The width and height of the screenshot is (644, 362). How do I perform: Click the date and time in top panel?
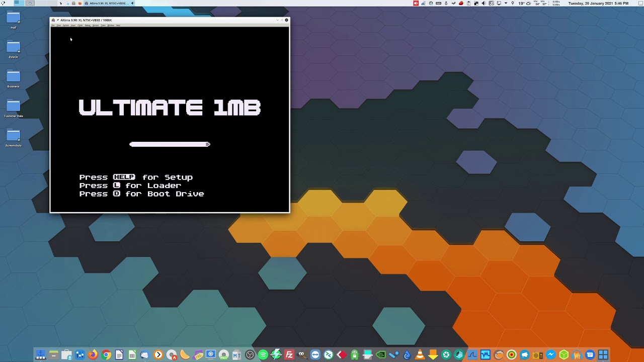[598, 3]
